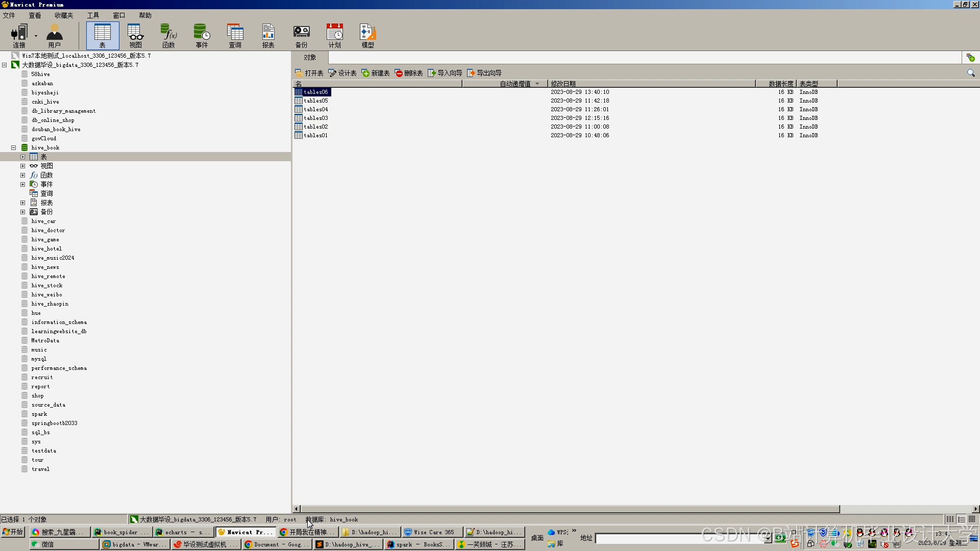Switch to detail list view icon

tap(961, 519)
